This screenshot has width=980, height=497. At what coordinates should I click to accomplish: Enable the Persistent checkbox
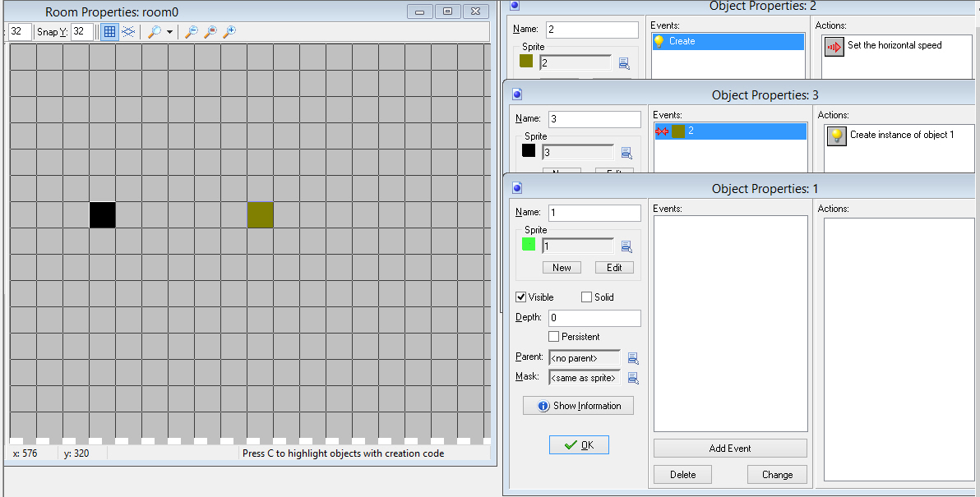(554, 337)
